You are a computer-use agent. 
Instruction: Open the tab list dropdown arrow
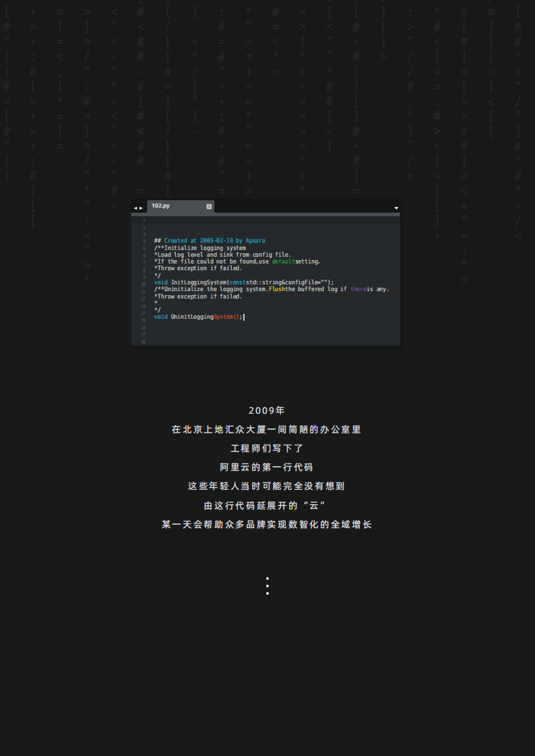click(396, 208)
